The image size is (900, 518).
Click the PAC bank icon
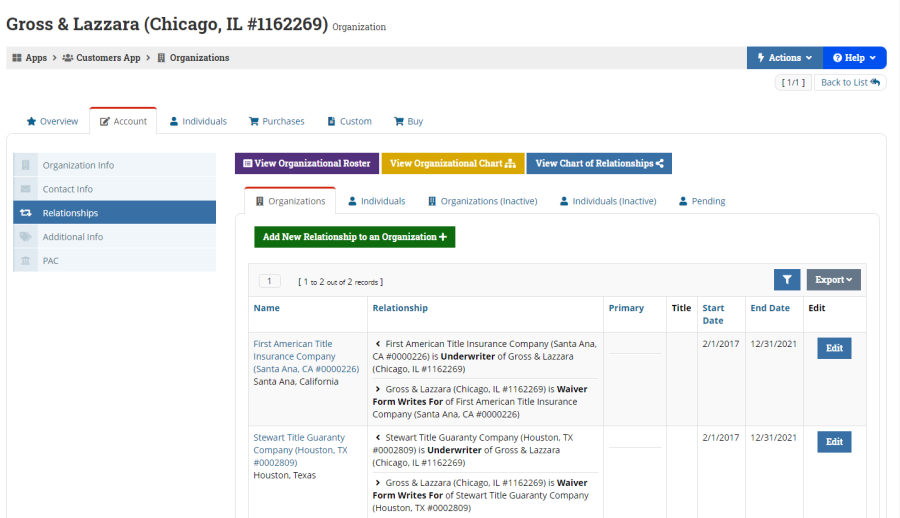click(x=25, y=261)
